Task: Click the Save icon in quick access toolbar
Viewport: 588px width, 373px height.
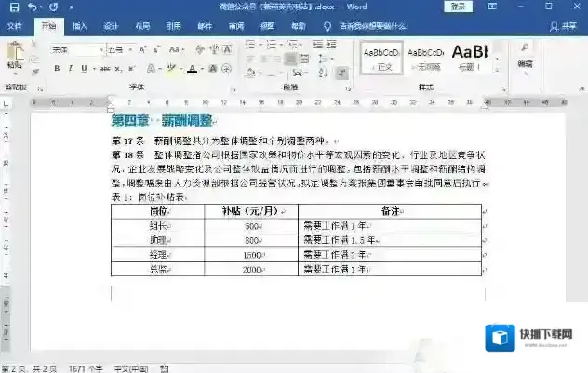Action: click(12, 7)
